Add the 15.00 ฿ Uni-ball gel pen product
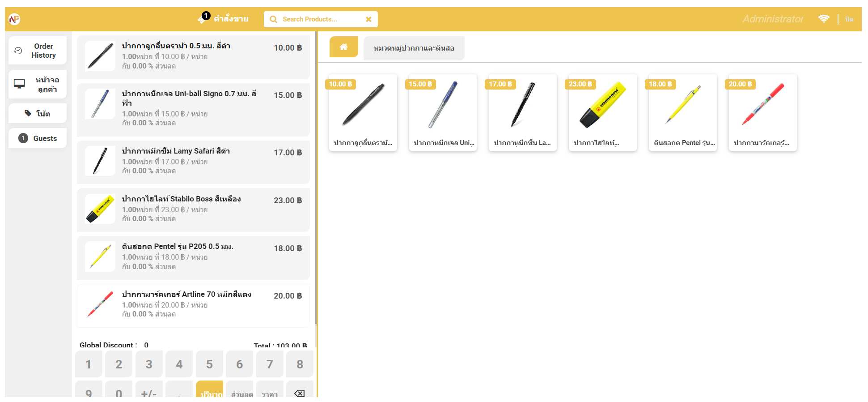 click(x=443, y=112)
